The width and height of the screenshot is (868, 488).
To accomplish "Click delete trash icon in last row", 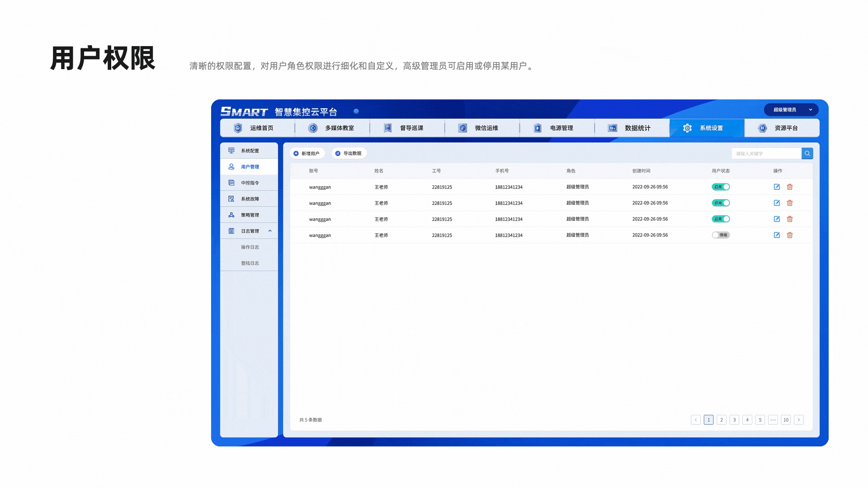I will click(x=790, y=235).
